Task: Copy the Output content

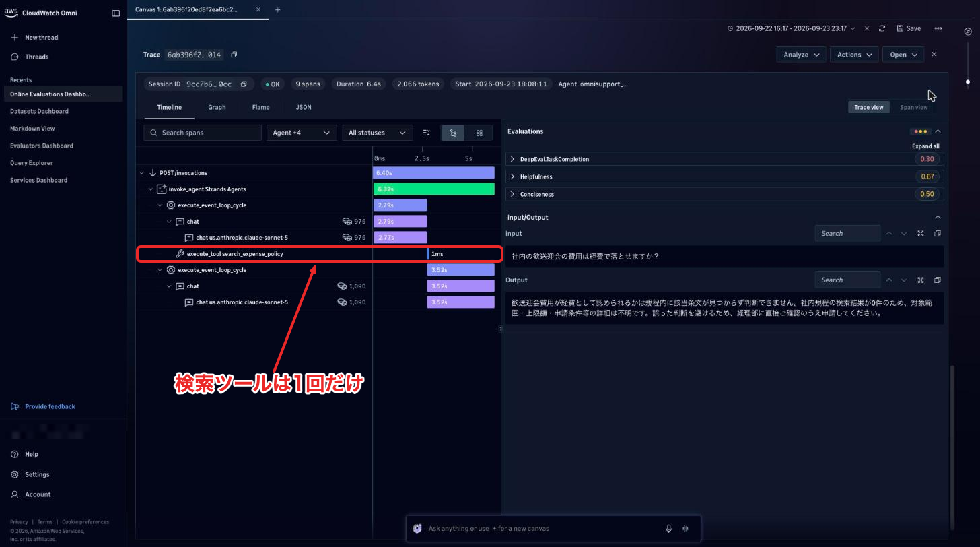Action: click(x=937, y=280)
